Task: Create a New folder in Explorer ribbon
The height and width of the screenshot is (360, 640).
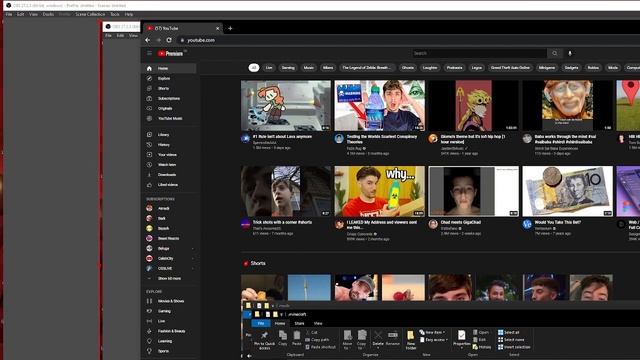Action: 411,340
